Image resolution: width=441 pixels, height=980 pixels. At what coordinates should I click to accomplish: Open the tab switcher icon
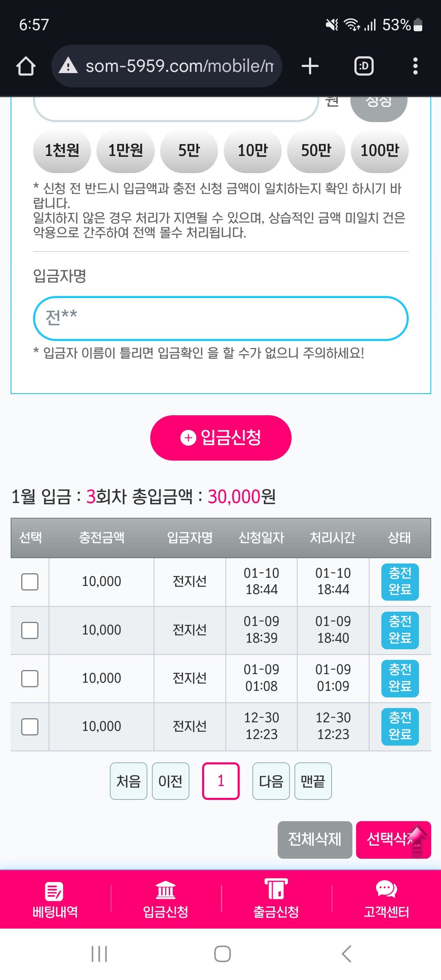[364, 66]
